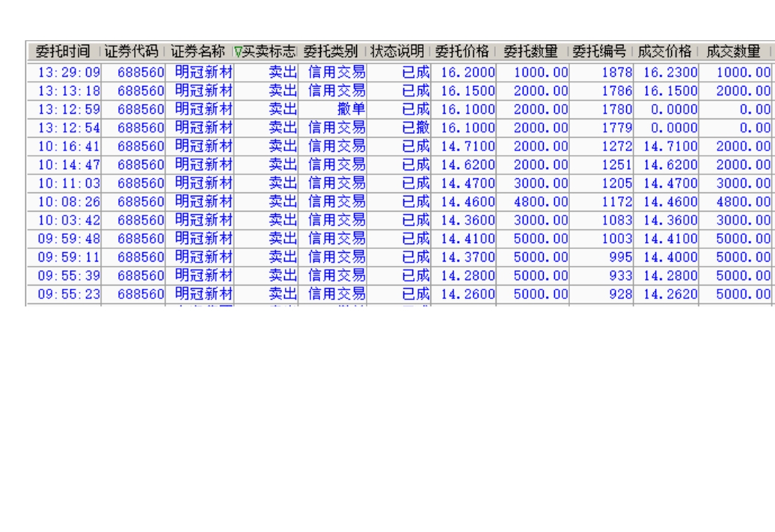
Task: Sort by 委托类别 column header
Action: [x=330, y=51]
